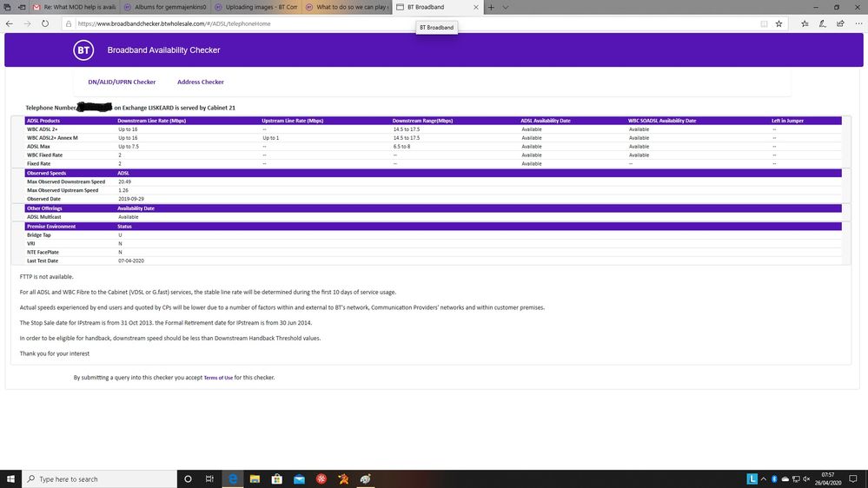
Task: Open OneDrive cloud tray icon
Action: pos(785,479)
